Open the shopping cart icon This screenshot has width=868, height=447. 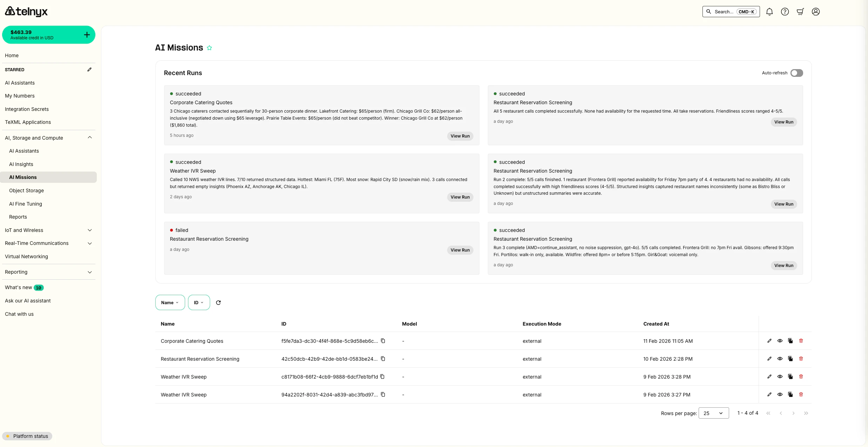point(800,12)
